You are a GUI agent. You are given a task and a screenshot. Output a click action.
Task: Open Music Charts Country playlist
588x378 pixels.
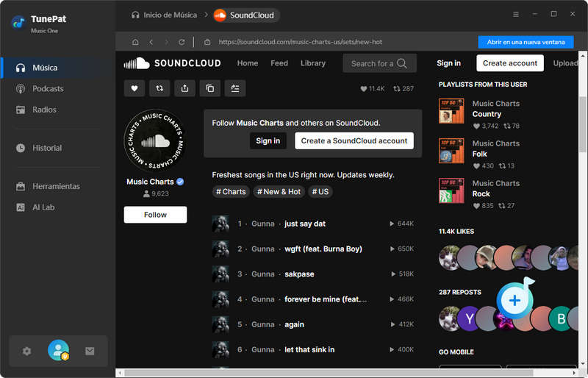[x=487, y=114]
